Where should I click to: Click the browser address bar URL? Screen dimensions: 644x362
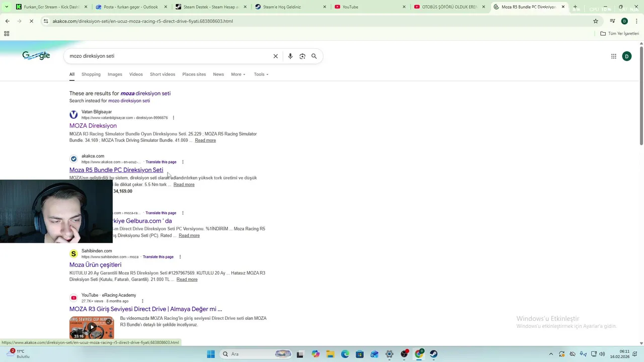(143, 21)
